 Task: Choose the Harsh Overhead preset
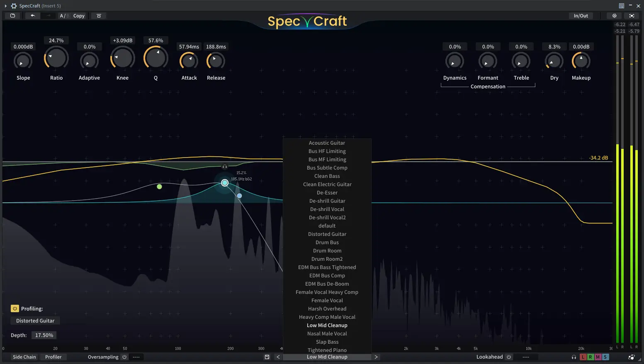pyautogui.click(x=327, y=309)
